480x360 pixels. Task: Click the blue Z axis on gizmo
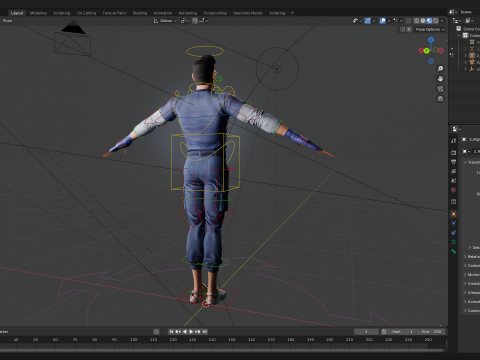tap(431, 40)
